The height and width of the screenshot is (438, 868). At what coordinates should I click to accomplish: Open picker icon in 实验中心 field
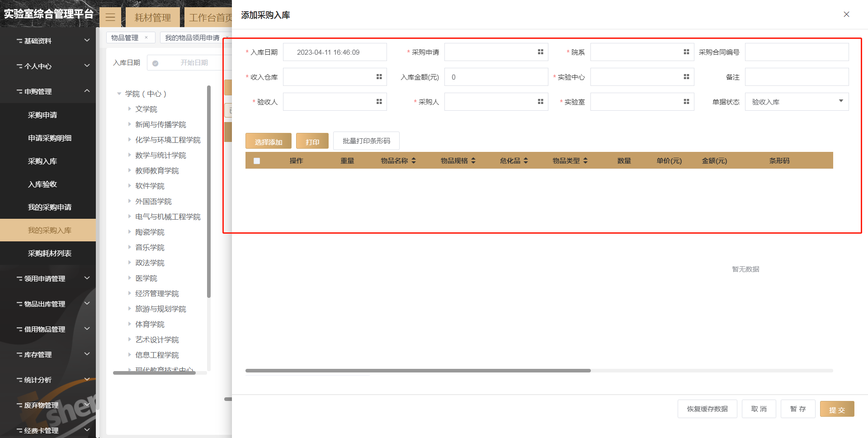[x=686, y=77]
